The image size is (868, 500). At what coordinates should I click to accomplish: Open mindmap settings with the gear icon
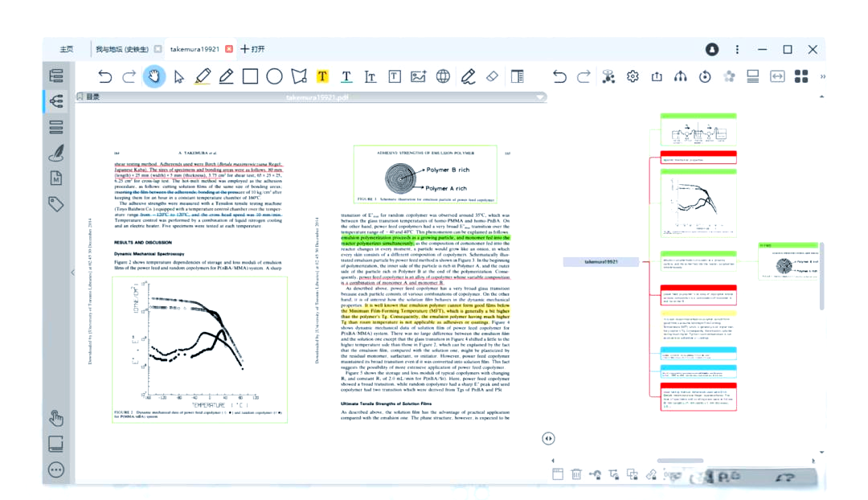coord(633,76)
